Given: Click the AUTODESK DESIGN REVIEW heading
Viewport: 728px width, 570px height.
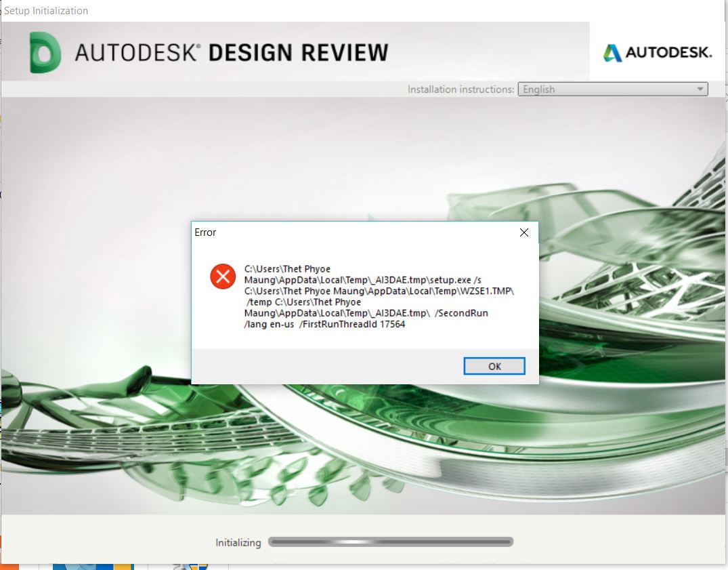Looking at the screenshot, I should tap(231, 52).
